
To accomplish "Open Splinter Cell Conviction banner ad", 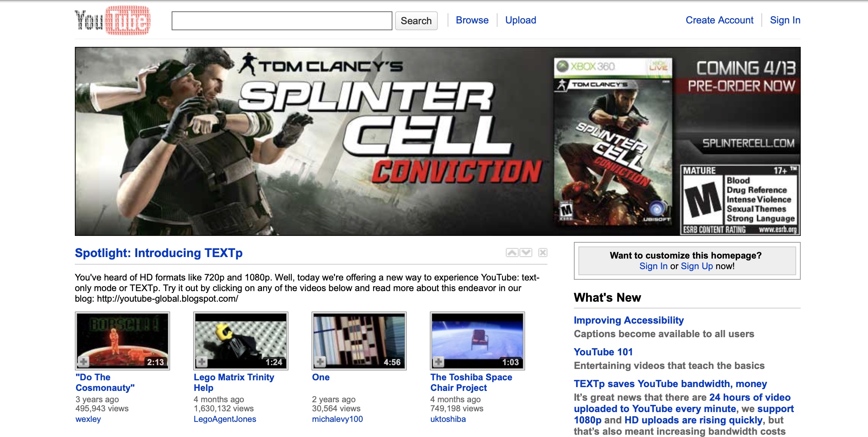I will [437, 141].
